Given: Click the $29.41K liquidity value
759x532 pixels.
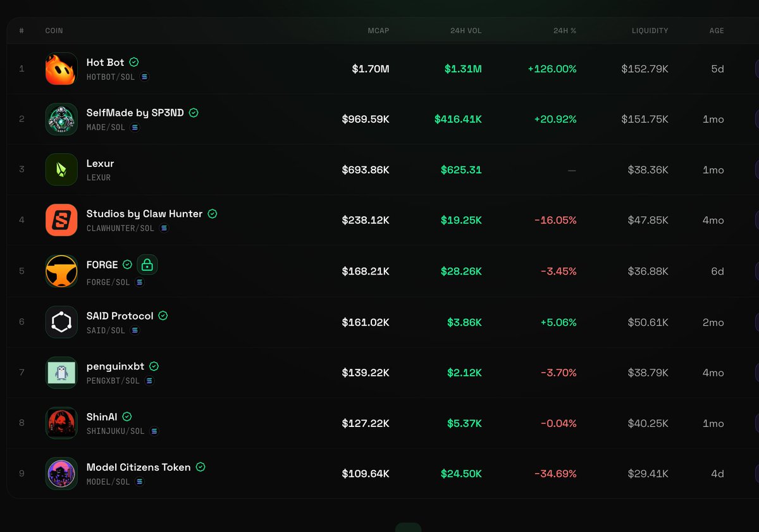Looking at the screenshot, I should (x=648, y=473).
